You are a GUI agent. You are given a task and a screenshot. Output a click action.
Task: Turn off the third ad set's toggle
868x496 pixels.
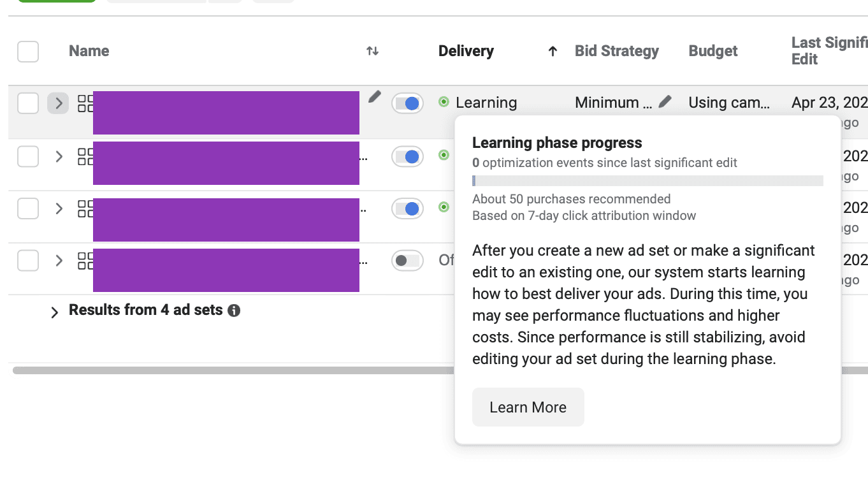pos(407,208)
